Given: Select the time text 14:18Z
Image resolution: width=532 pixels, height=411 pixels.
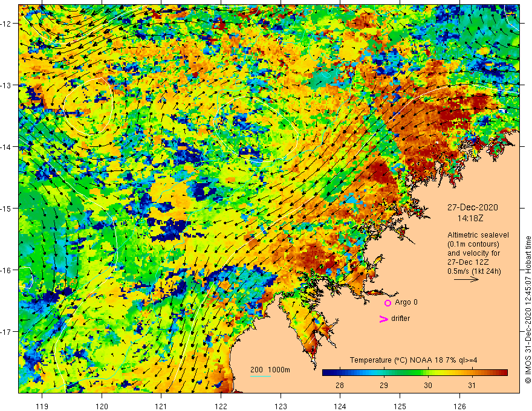Looking at the screenshot, I should coord(470,218).
